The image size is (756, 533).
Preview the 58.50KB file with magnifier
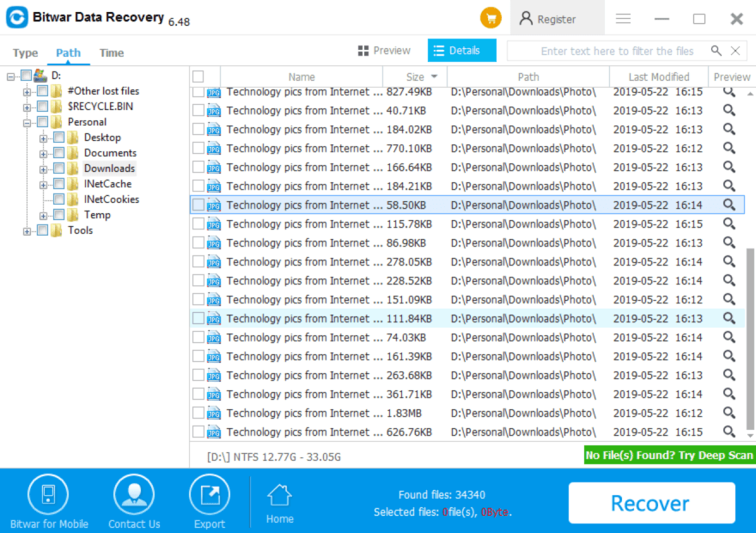729,205
